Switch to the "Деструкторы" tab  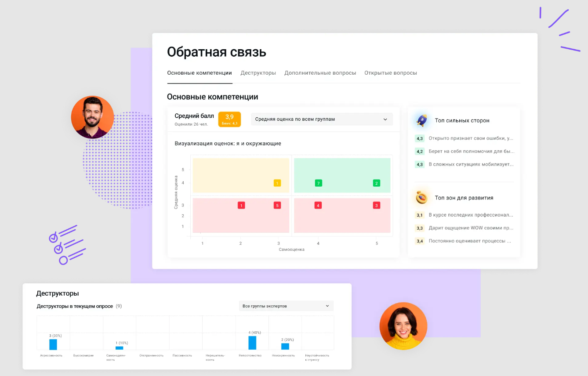(x=258, y=73)
